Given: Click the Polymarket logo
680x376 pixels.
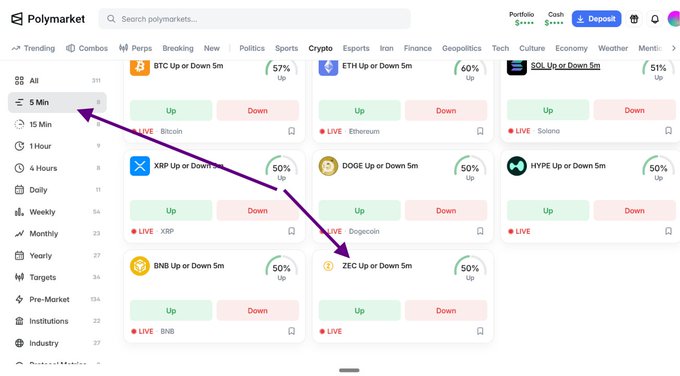Looking at the screenshot, I should [x=48, y=19].
